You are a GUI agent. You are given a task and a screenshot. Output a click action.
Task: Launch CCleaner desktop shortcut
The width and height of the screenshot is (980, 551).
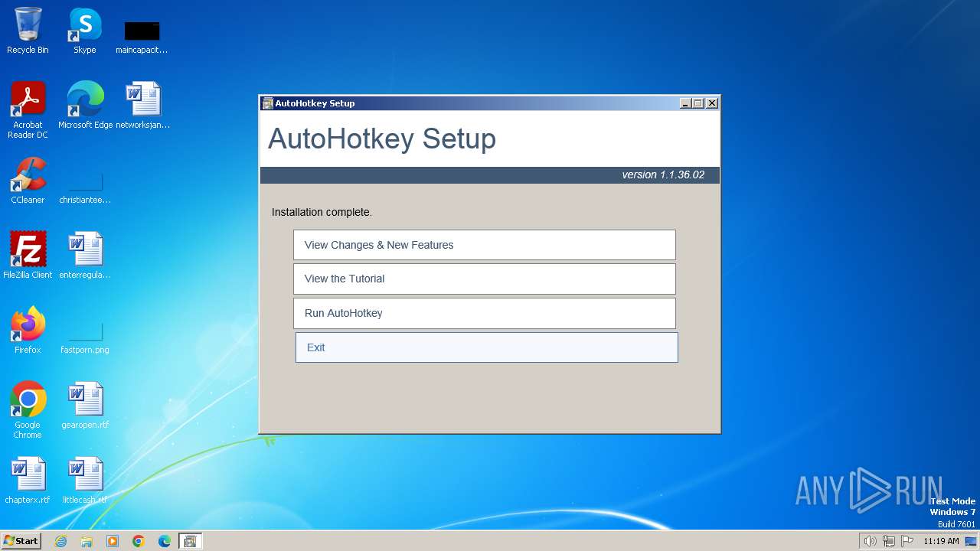coord(28,181)
